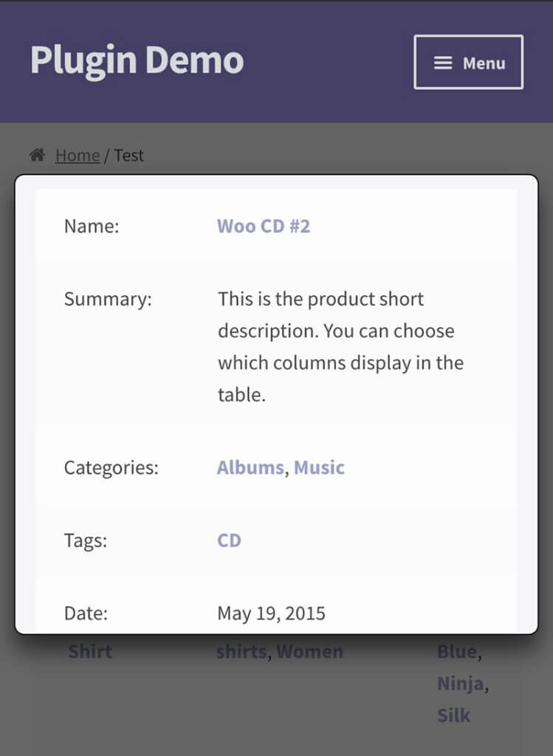Click the Name row label
This screenshot has height=756, width=553.
pos(91,226)
